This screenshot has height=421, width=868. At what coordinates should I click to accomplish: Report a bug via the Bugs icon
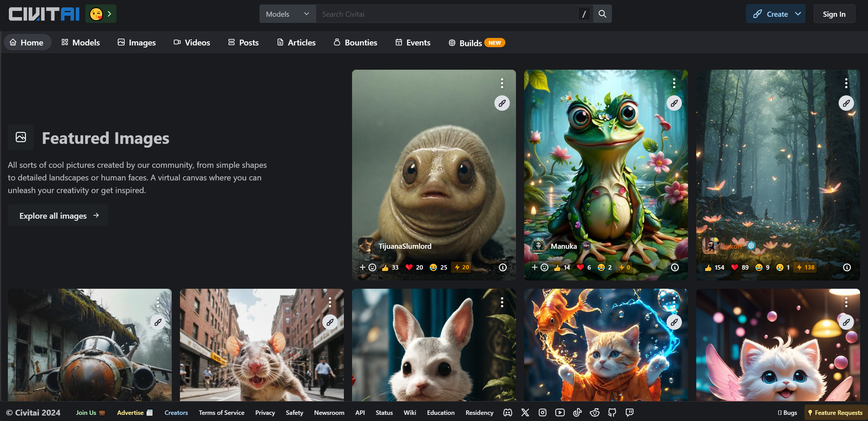click(x=787, y=412)
